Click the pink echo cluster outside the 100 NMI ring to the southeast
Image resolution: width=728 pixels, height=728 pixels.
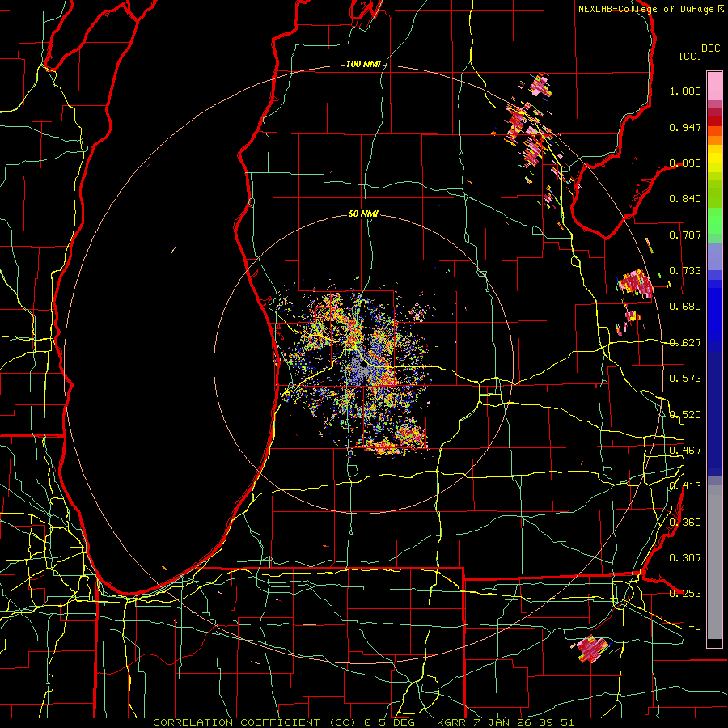coord(590,649)
